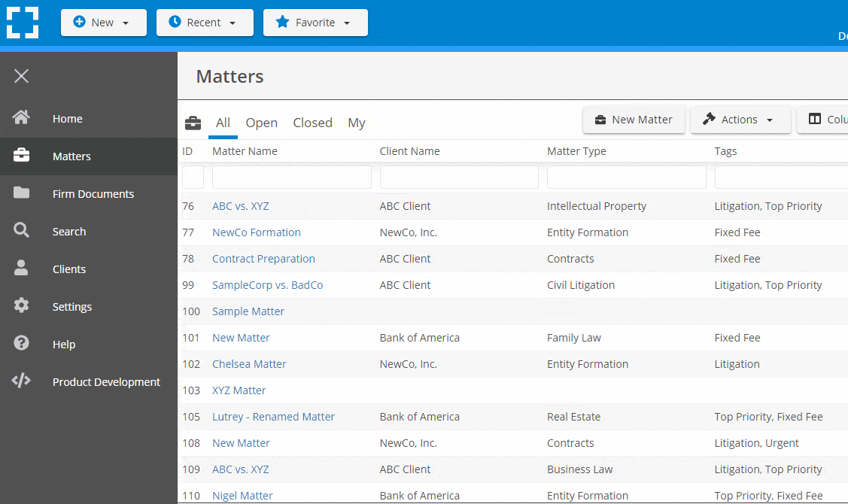The height and width of the screenshot is (504, 848).
Task: Click the Client Name filter input field
Action: coord(459,177)
